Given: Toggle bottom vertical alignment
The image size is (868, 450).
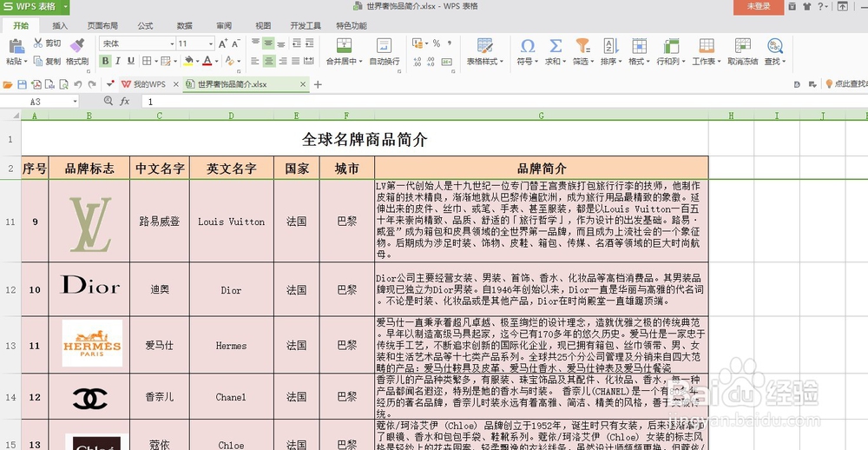Looking at the screenshot, I should pos(281,43).
